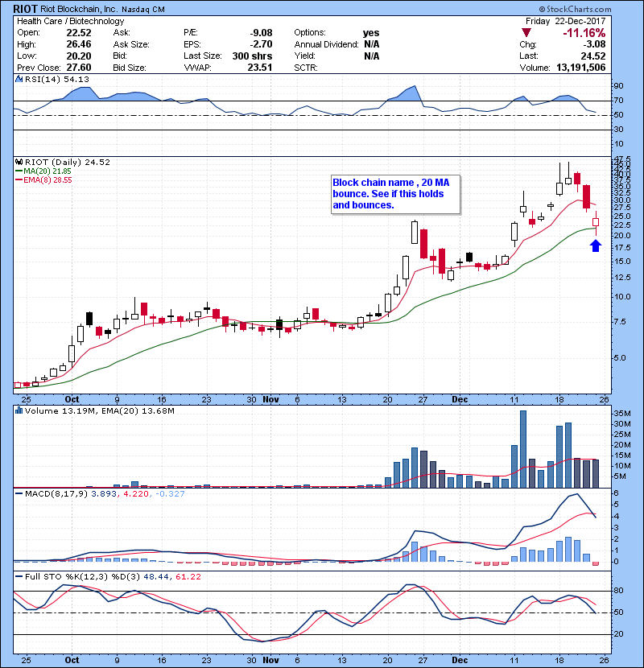Screen dimensions: 644x668
Task: Click the Nov label on the bottom axis
Action: click(x=270, y=660)
